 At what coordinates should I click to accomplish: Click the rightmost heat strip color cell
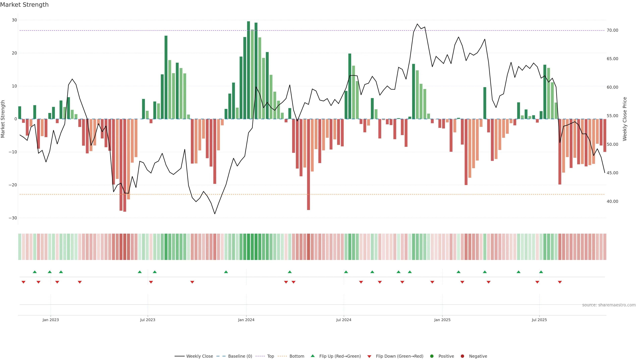click(x=604, y=247)
